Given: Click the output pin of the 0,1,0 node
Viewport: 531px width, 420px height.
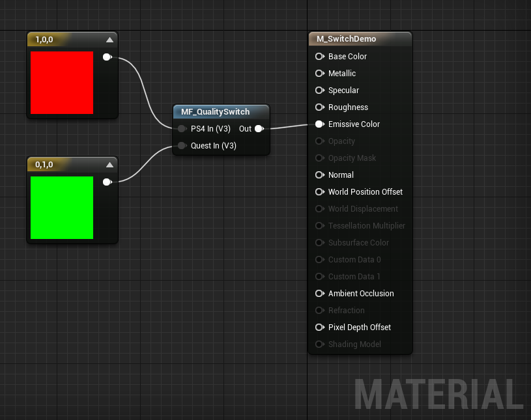Looking at the screenshot, I should click(108, 182).
